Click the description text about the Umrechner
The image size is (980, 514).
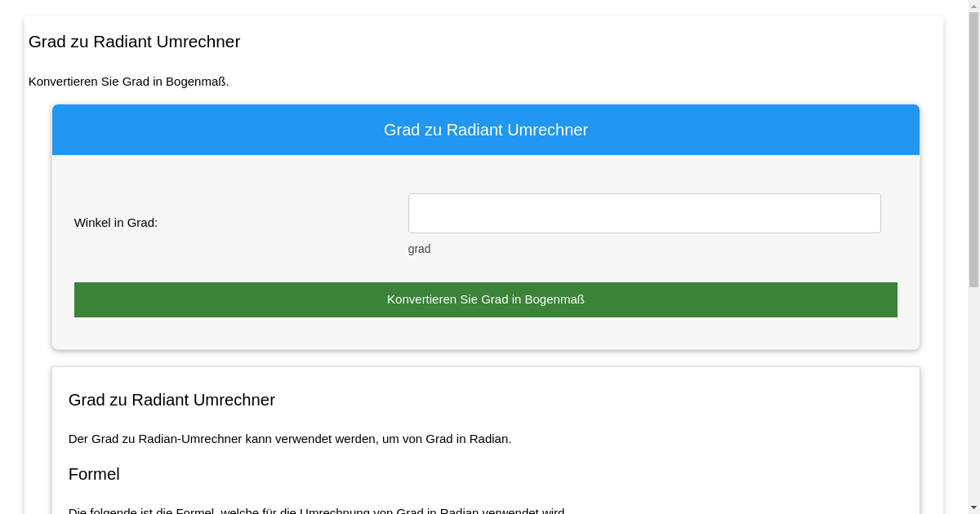[290, 438]
